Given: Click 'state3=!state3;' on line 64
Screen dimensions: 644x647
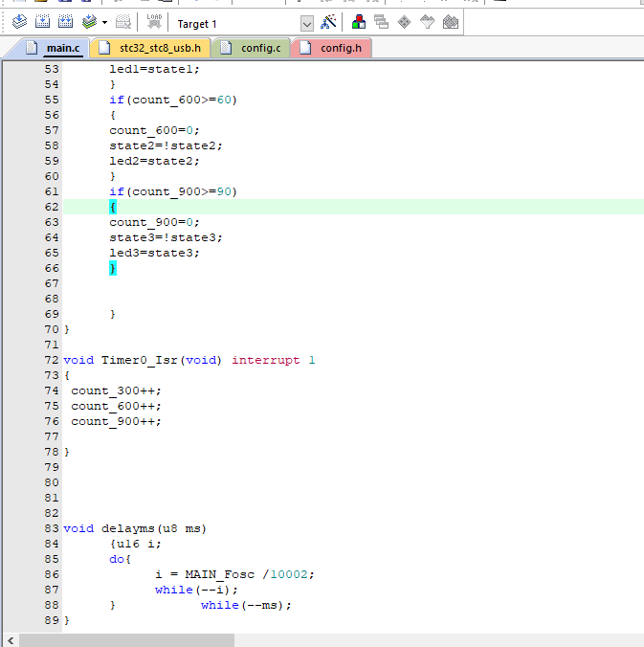Looking at the screenshot, I should pos(166,237).
